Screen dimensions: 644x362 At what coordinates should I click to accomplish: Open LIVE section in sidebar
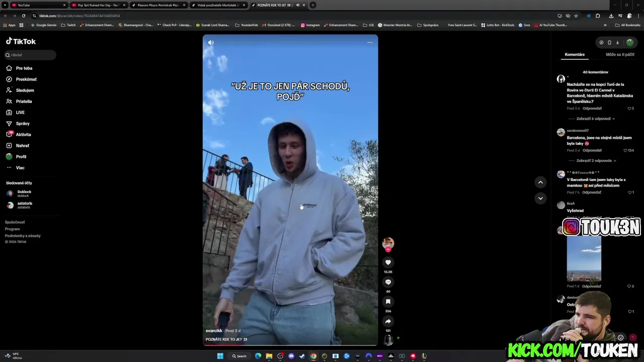(15, 113)
